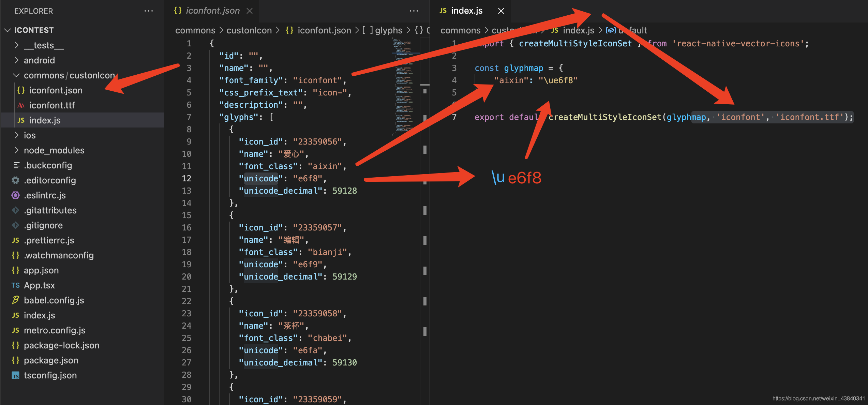Click the Prettier icon beside .prettierrc.js
Screen dimensions: 868x405
pyautogui.click(x=15, y=240)
